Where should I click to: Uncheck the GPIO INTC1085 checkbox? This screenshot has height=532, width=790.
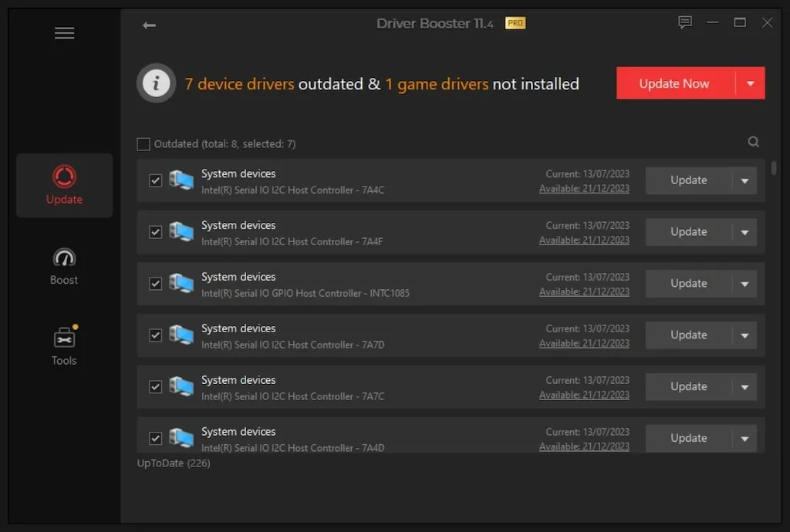tap(155, 284)
